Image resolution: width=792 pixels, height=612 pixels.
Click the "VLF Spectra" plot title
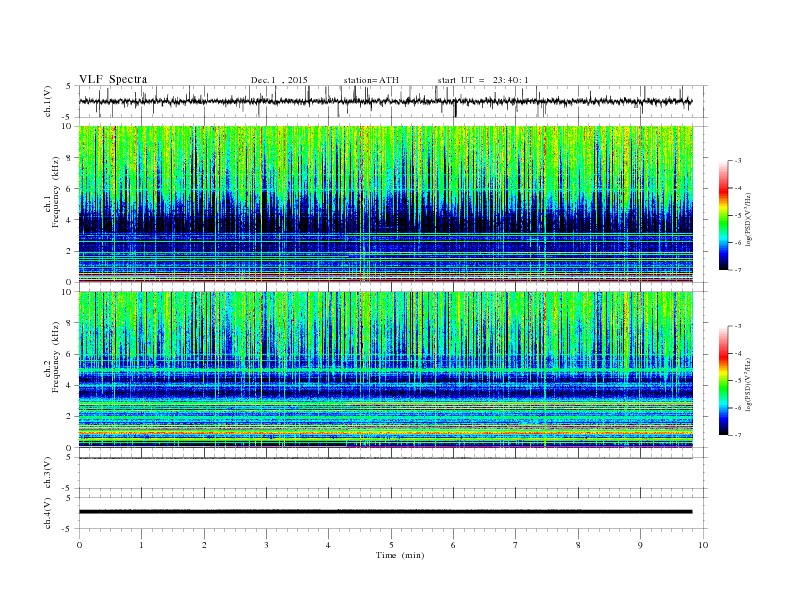pos(113,79)
